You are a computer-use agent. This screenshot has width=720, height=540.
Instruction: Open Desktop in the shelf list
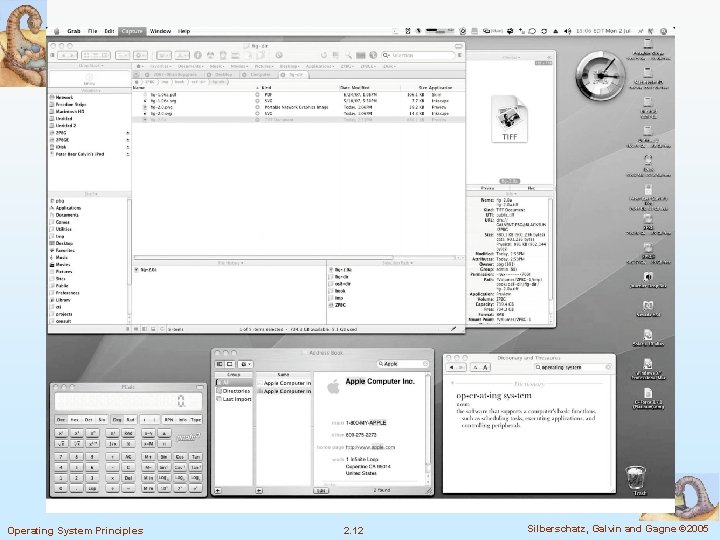[x=64, y=243]
